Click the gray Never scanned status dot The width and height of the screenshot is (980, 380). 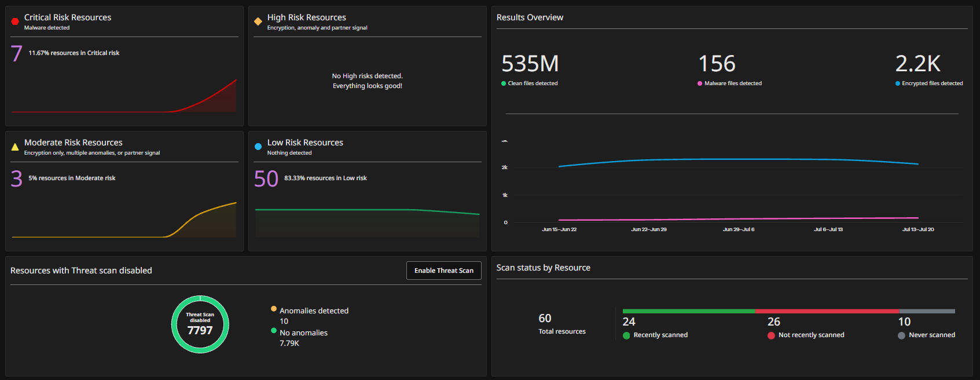click(x=901, y=335)
